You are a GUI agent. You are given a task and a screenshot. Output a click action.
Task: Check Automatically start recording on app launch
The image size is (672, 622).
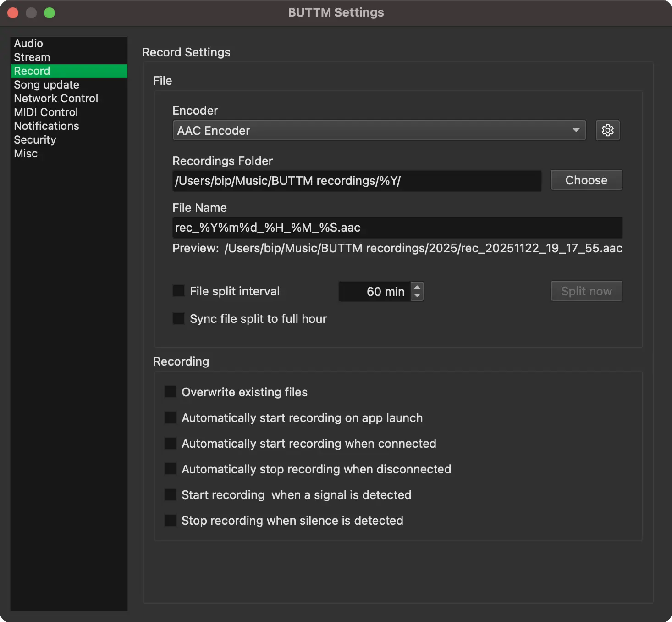click(x=171, y=418)
